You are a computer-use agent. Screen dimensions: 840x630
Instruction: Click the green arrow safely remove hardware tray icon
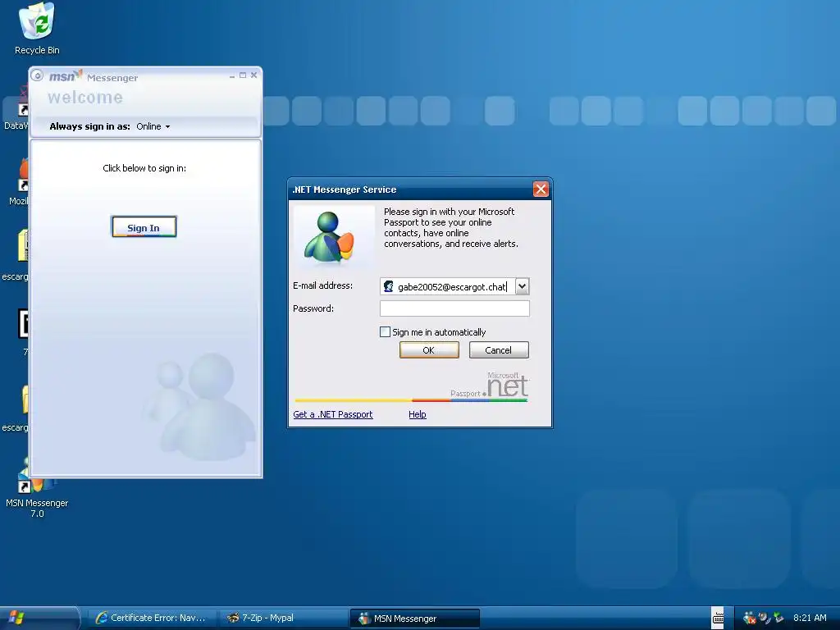(778, 619)
